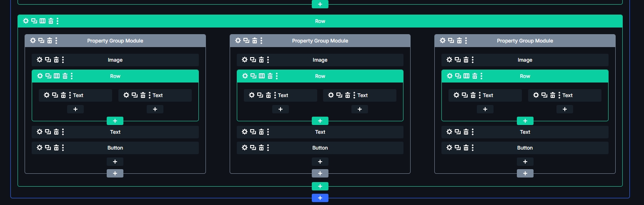Screen dimensions: 644x205
Task: Delete the middle Property Group Module
Action: pos(255,40)
